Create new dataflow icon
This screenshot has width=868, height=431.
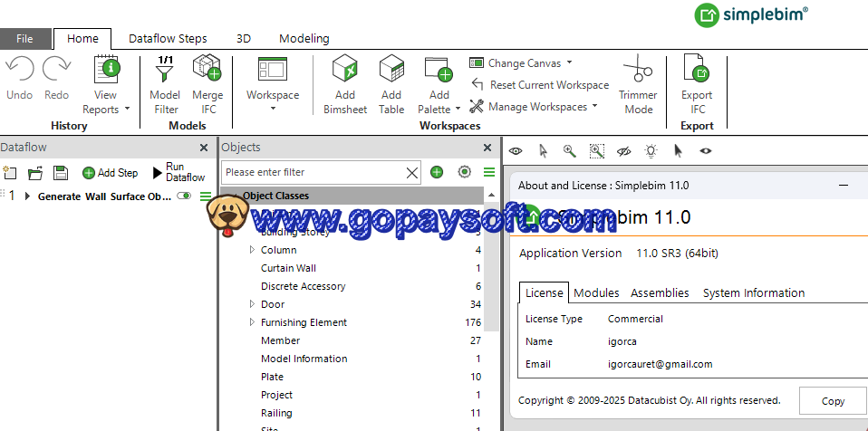pos(9,173)
